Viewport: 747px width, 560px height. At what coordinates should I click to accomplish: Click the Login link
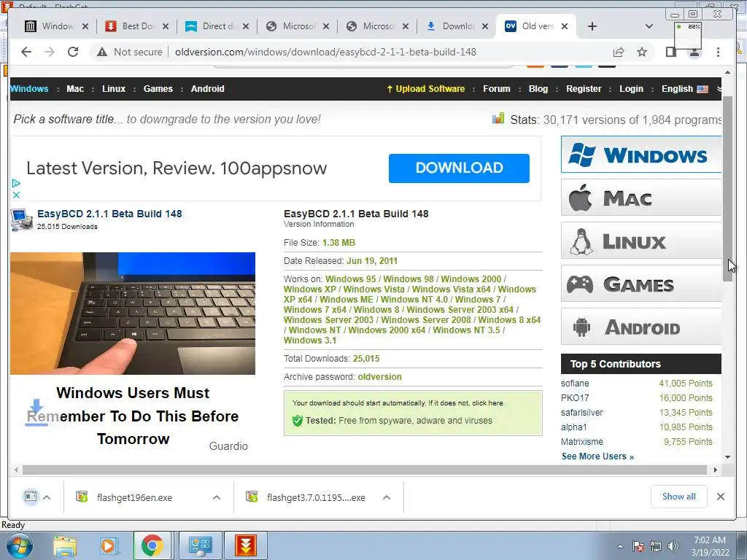(x=631, y=88)
